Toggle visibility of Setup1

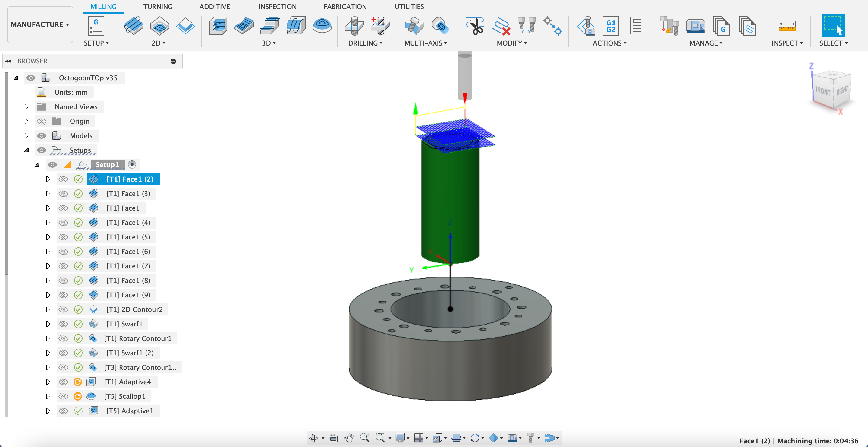pos(52,165)
